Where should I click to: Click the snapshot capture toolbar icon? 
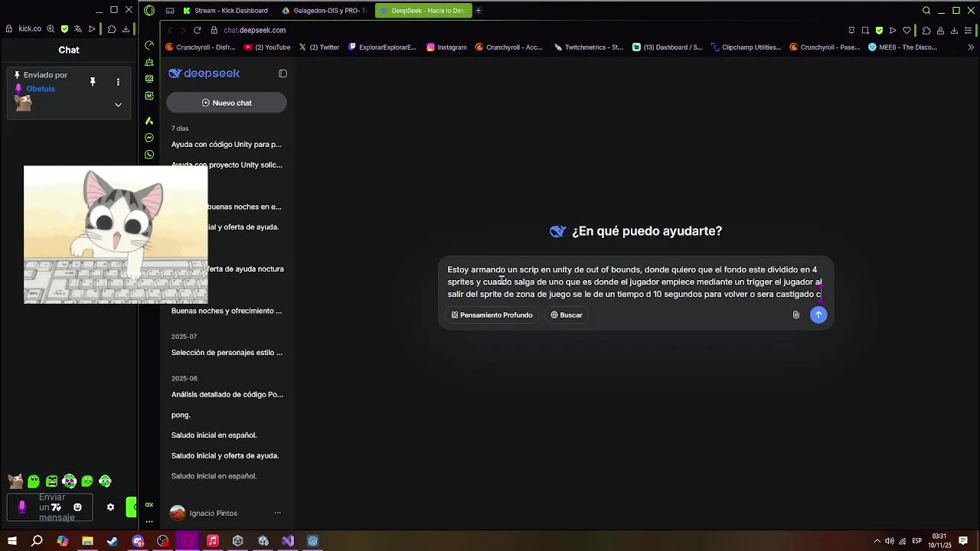(865, 30)
